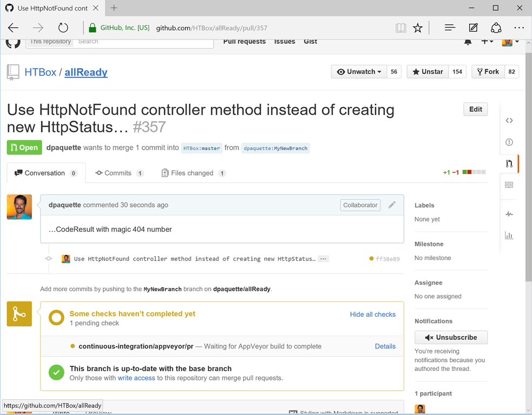Image resolution: width=532 pixels, height=415 pixels.
Task: Click the yellow pending status dot by ff38e89
Action: 371,259
